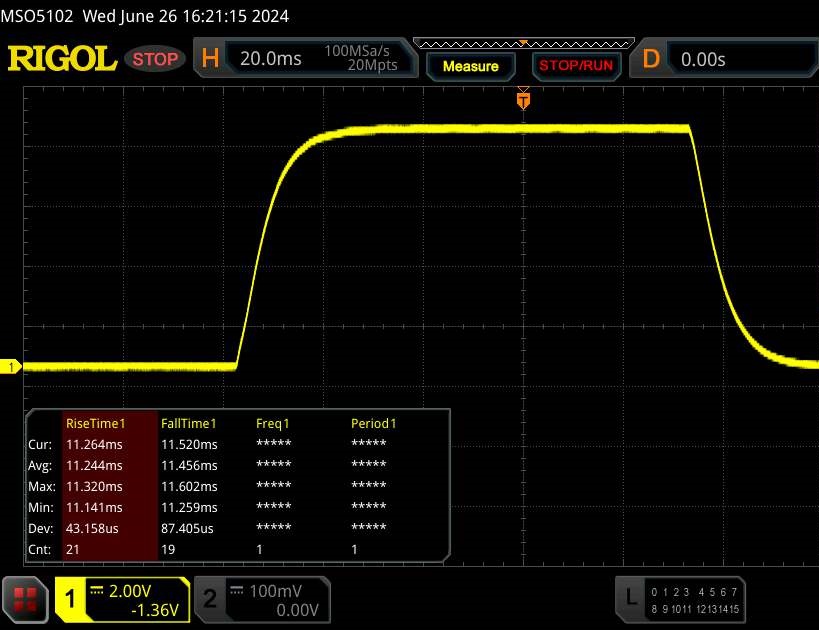Viewport: 819px width, 630px height.
Task: Click RiseTime1 average value 11.244ms
Action: 94,465
